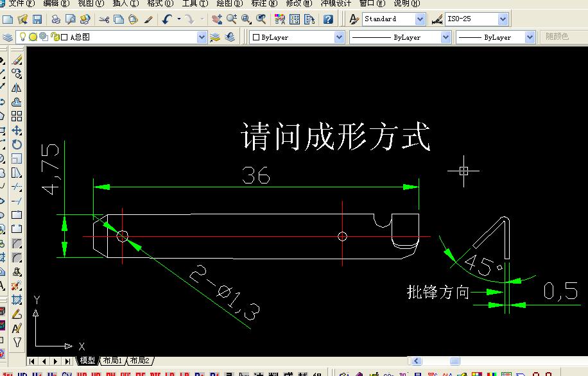Screen dimensions: 588x376
Task: Switch to the 布局1 layout tab
Action: [112, 361]
